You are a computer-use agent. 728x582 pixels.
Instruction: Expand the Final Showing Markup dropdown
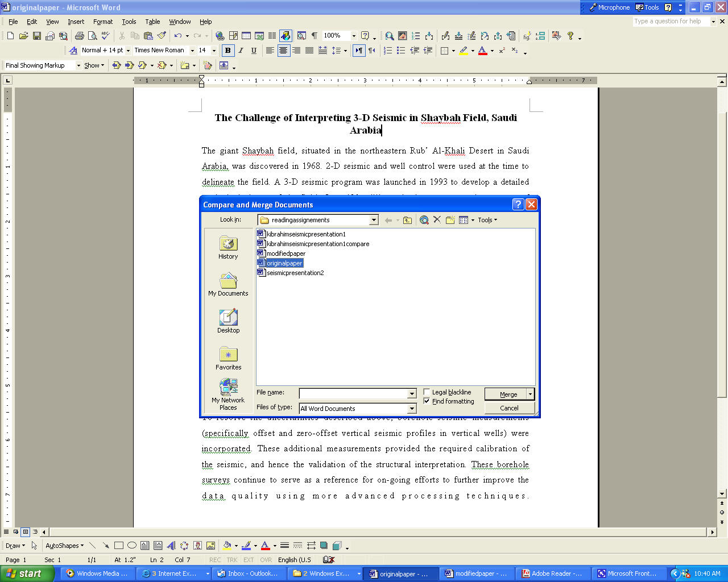pyautogui.click(x=78, y=65)
